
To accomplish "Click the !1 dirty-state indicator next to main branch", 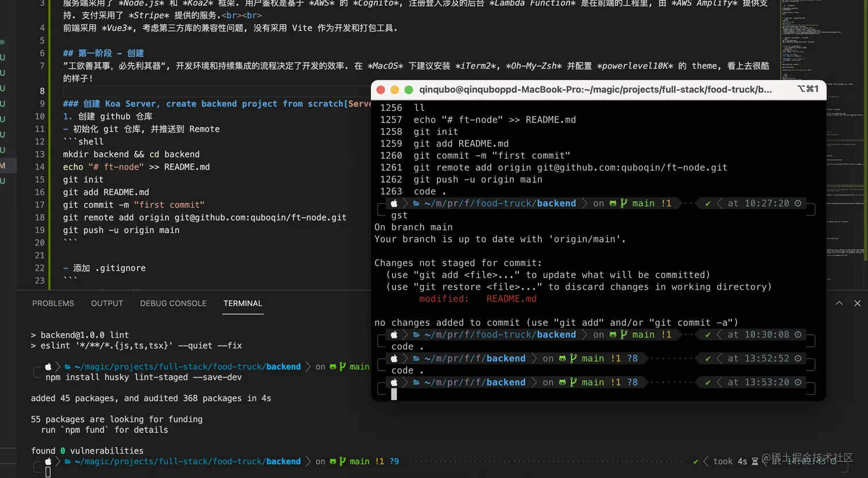I will tap(666, 203).
